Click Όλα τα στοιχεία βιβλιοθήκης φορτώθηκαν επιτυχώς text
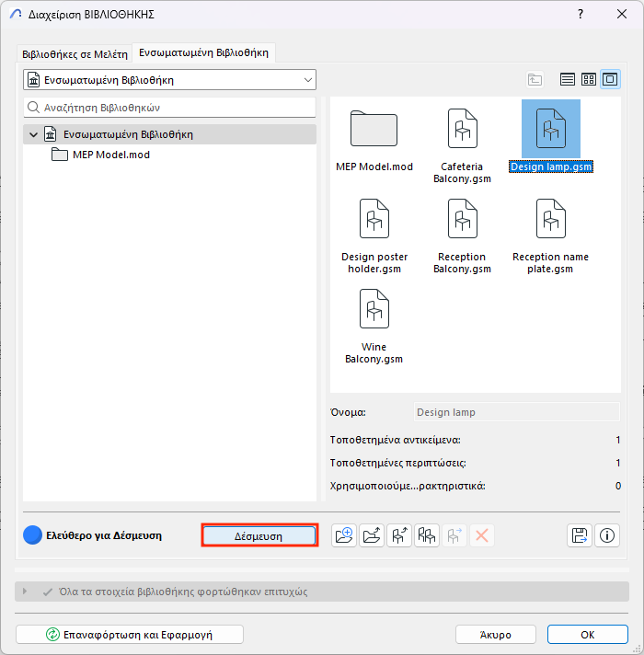This screenshot has width=644, height=655. 183,592
